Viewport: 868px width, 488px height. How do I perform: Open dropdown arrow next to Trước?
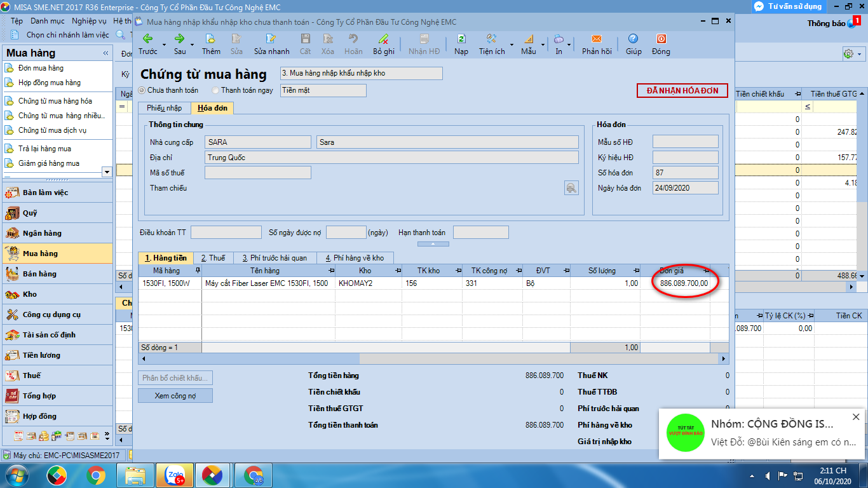164,44
